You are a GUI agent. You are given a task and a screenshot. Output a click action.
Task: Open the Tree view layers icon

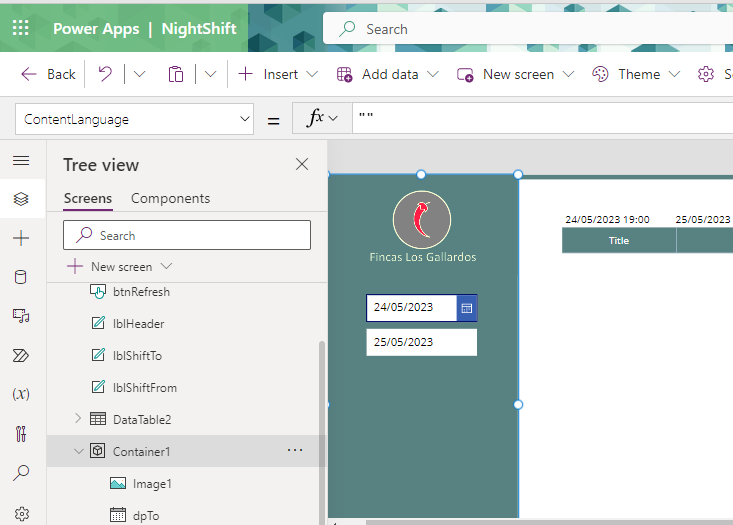pos(21,199)
